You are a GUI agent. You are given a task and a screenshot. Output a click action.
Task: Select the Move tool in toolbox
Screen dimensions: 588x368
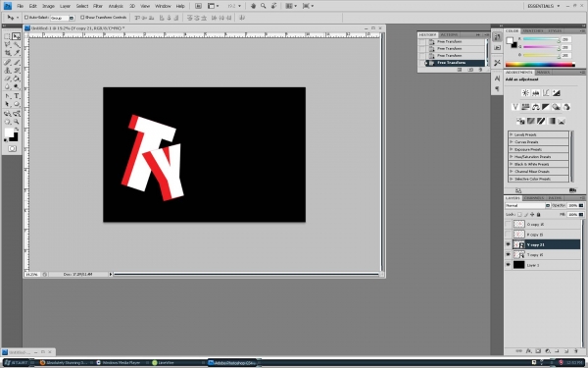click(x=16, y=36)
